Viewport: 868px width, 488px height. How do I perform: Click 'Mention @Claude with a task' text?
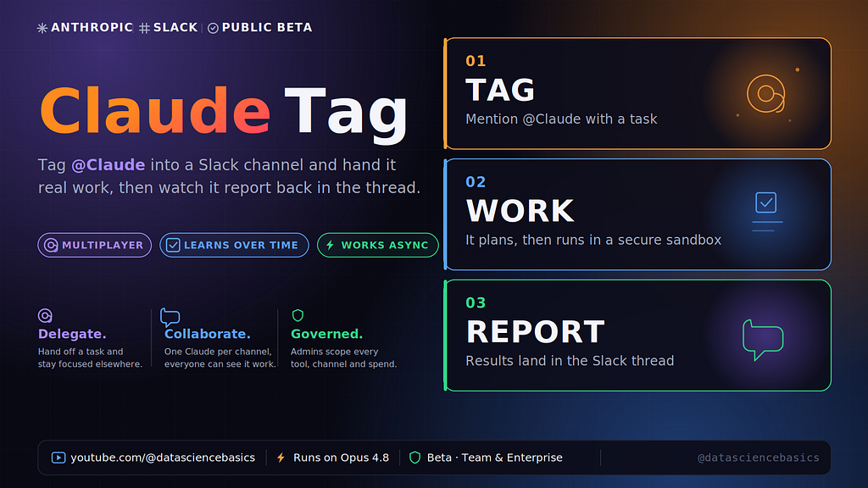coord(561,119)
